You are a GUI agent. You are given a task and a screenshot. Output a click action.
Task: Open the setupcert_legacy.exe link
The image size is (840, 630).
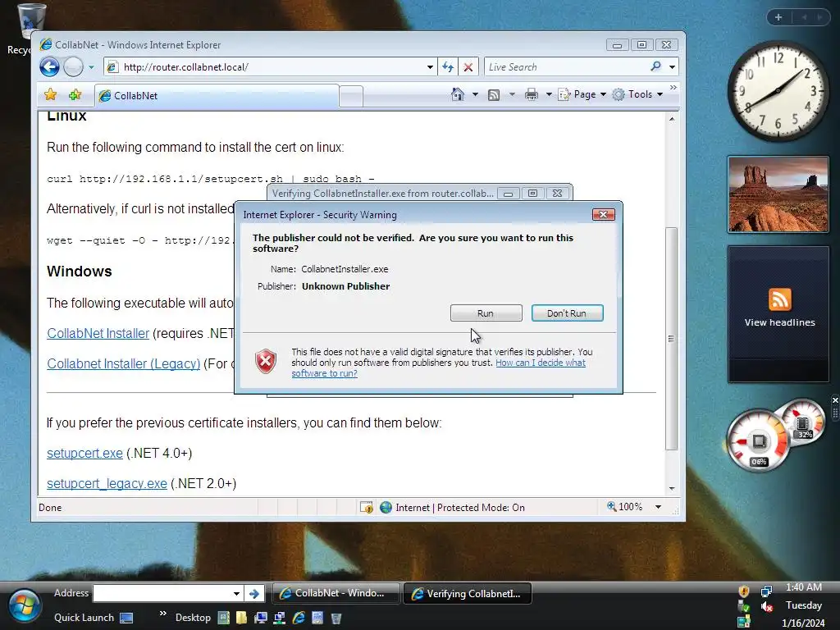tap(107, 484)
